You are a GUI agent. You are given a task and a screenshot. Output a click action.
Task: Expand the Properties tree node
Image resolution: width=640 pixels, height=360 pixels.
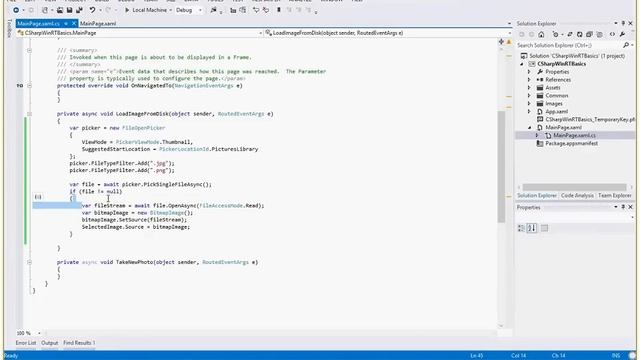pos(529,72)
